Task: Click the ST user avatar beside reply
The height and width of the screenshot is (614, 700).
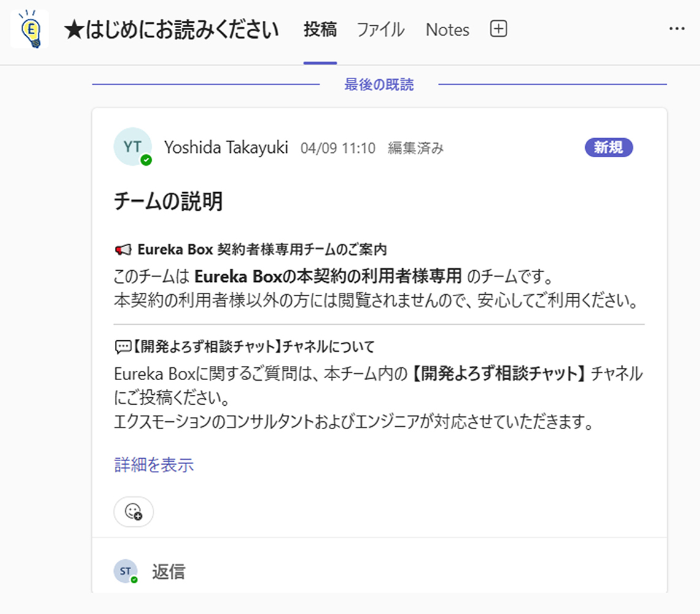Action: point(125,571)
